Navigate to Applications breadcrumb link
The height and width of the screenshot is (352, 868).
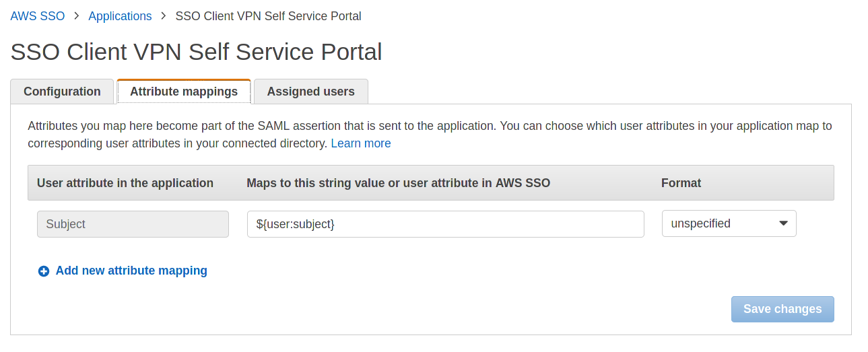[x=120, y=16]
